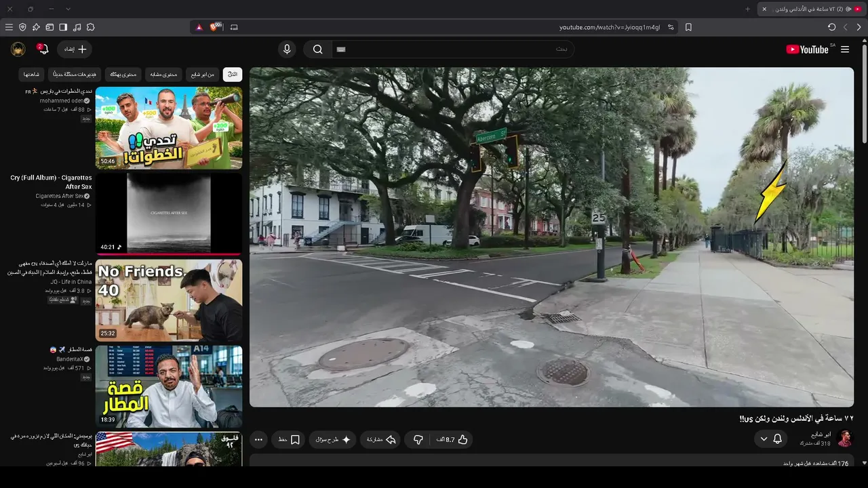The width and height of the screenshot is (868, 488).
Task: Like the video with thumbs up
Action: click(x=455, y=440)
